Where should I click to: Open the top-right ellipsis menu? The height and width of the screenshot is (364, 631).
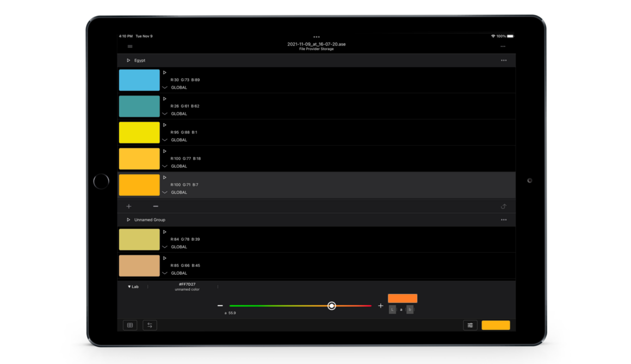point(503,46)
